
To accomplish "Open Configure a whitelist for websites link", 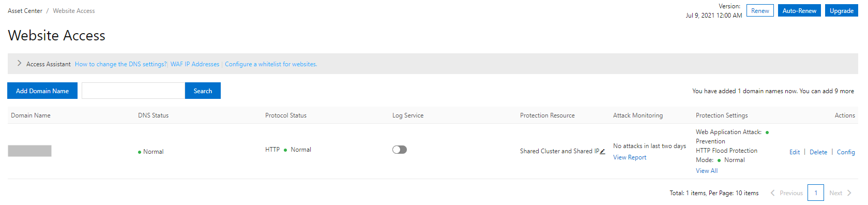I will click(271, 64).
